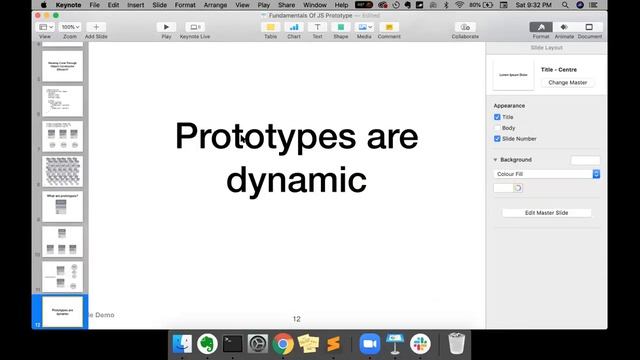Insert a Shape from the toolbar
Image resolution: width=640 pixels, height=360 pixels.
[x=341, y=27]
